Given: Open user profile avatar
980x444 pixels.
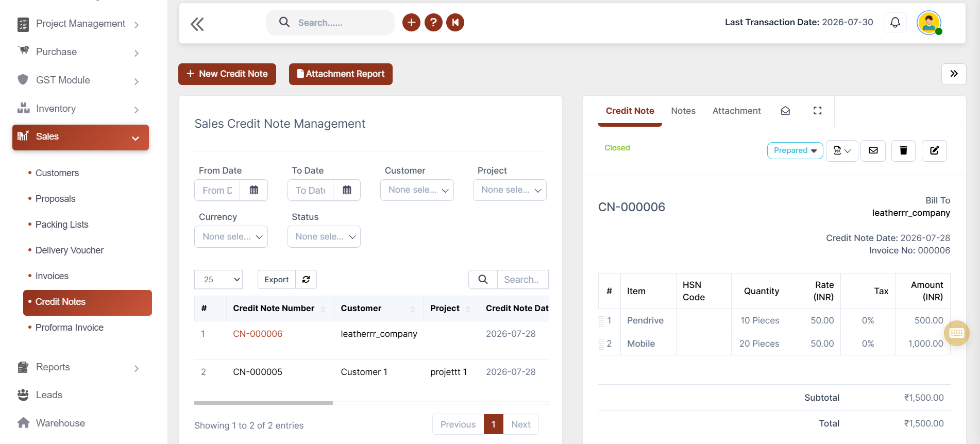Looking at the screenshot, I should (929, 23).
